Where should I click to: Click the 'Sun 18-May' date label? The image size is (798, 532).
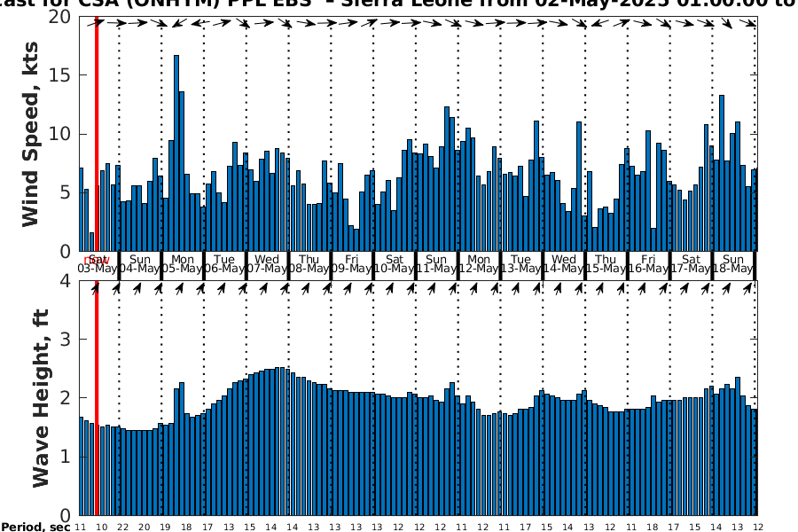[x=733, y=263]
